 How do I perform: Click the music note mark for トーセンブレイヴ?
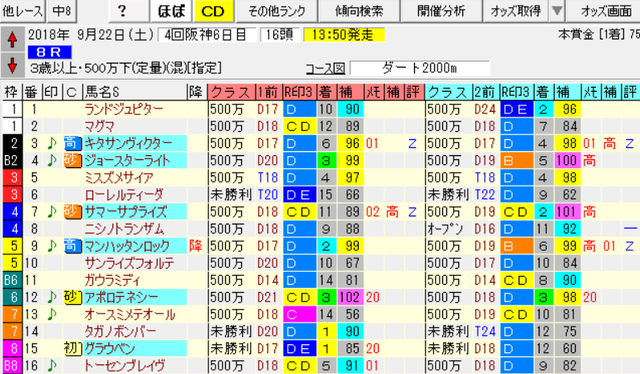[x=52, y=365]
